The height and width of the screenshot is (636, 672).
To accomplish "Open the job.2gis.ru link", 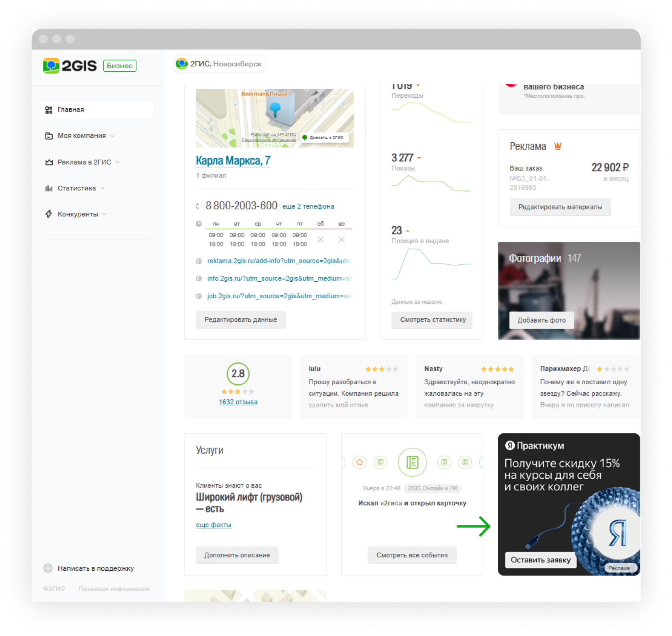I will pyautogui.click(x=279, y=296).
